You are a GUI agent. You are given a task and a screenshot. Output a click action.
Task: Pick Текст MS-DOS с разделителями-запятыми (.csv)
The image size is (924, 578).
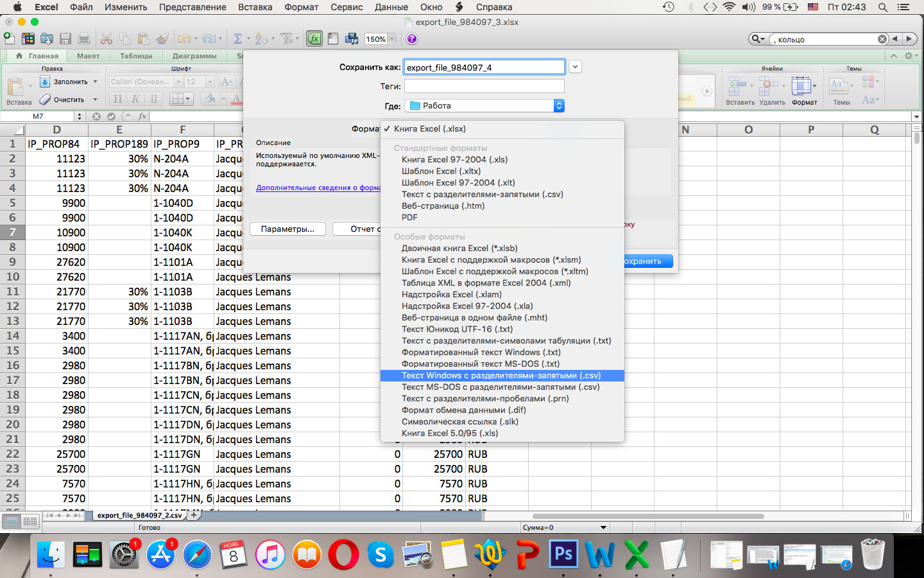click(x=502, y=387)
